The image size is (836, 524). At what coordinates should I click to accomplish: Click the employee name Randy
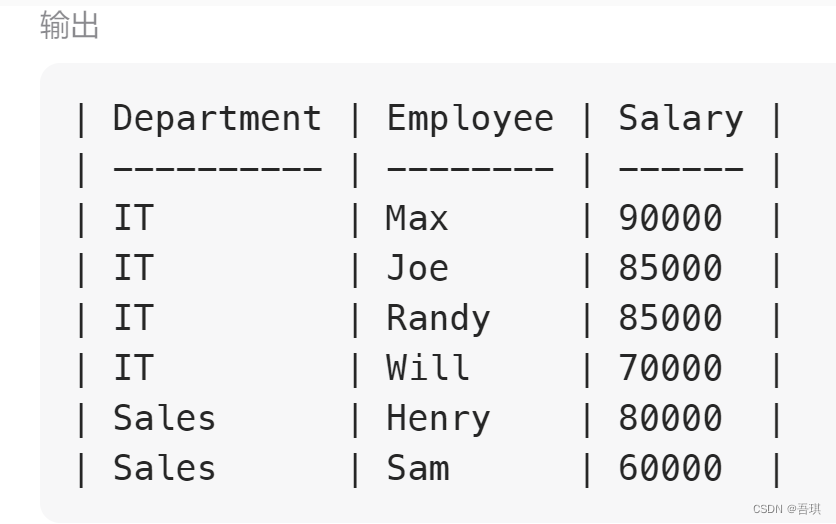438,318
